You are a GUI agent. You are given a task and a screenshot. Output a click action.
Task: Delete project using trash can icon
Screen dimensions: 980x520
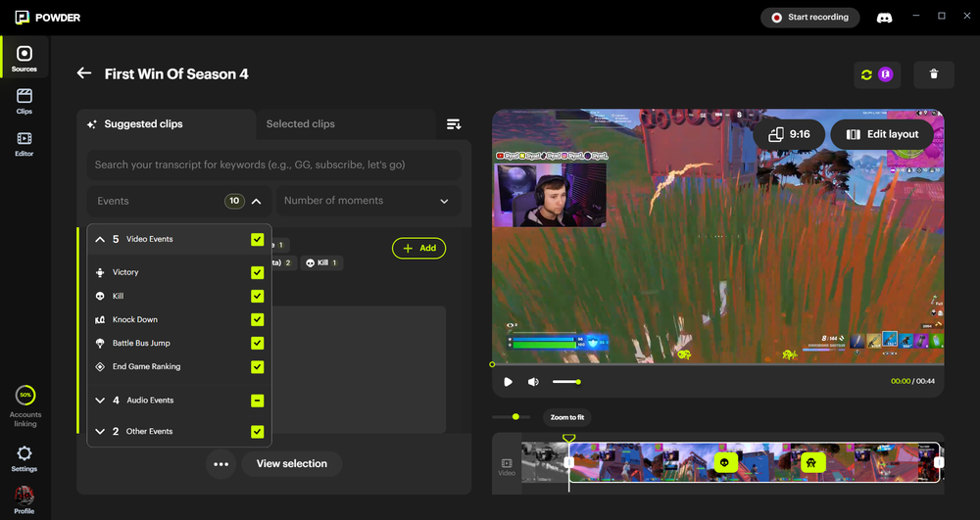pos(934,74)
